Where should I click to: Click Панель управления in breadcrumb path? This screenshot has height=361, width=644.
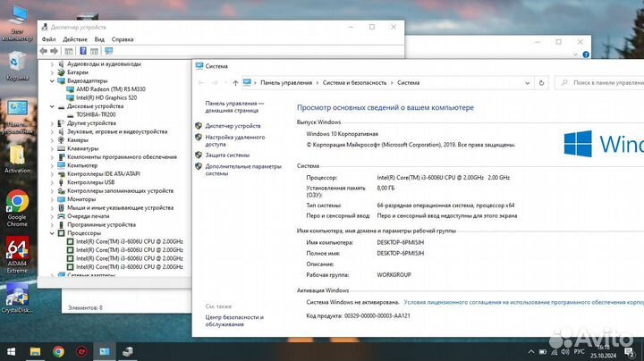click(286, 83)
